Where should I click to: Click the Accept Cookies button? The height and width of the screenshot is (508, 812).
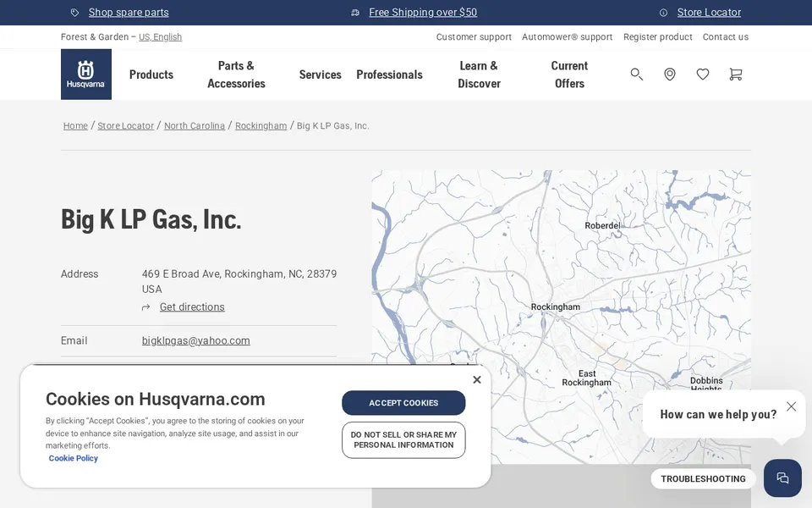pyautogui.click(x=403, y=403)
